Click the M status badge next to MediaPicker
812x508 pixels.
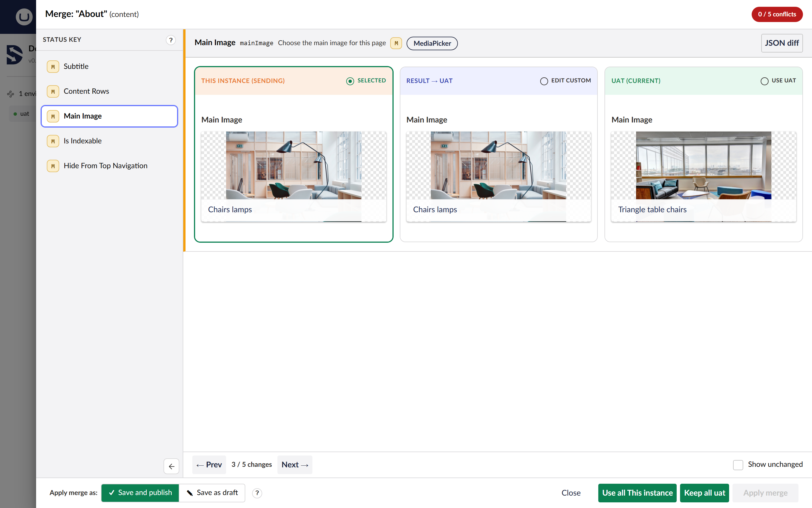pos(396,43)
